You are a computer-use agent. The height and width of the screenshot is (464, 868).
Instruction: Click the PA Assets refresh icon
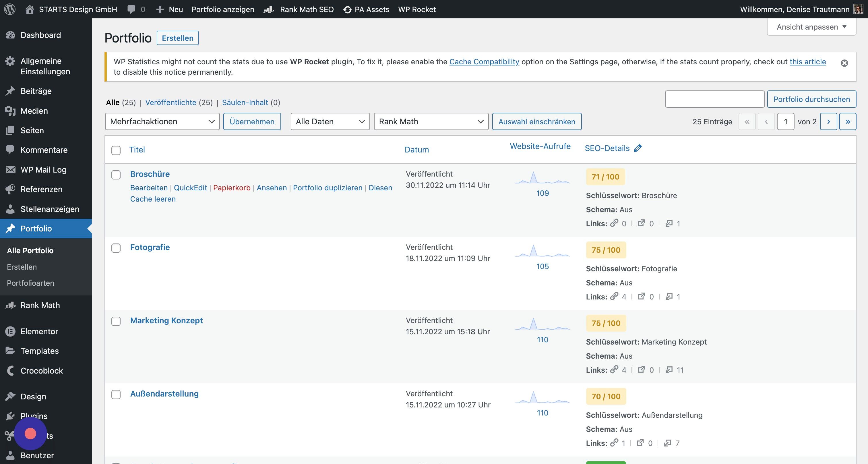click(347, 10)
